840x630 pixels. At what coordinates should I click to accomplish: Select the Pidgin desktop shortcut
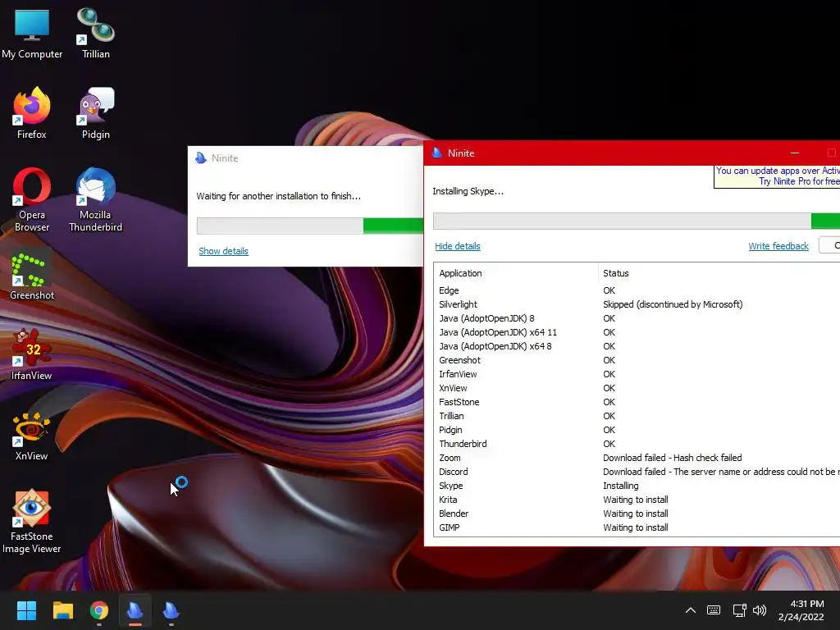click(x=96, y=113)
